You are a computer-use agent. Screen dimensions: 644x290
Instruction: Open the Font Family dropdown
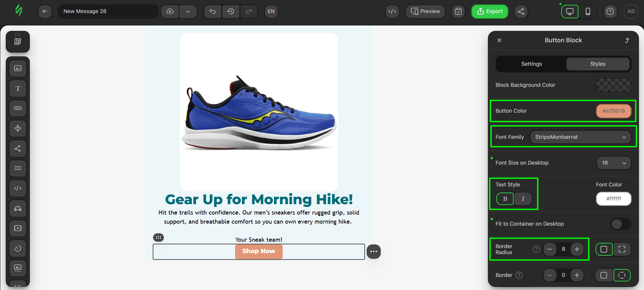(580, 137)
